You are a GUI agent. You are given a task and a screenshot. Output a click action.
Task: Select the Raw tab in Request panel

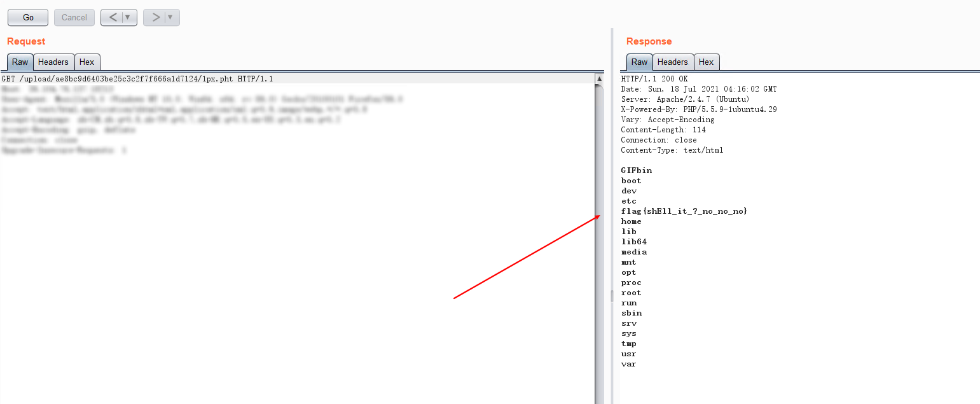tap(20, 62)
